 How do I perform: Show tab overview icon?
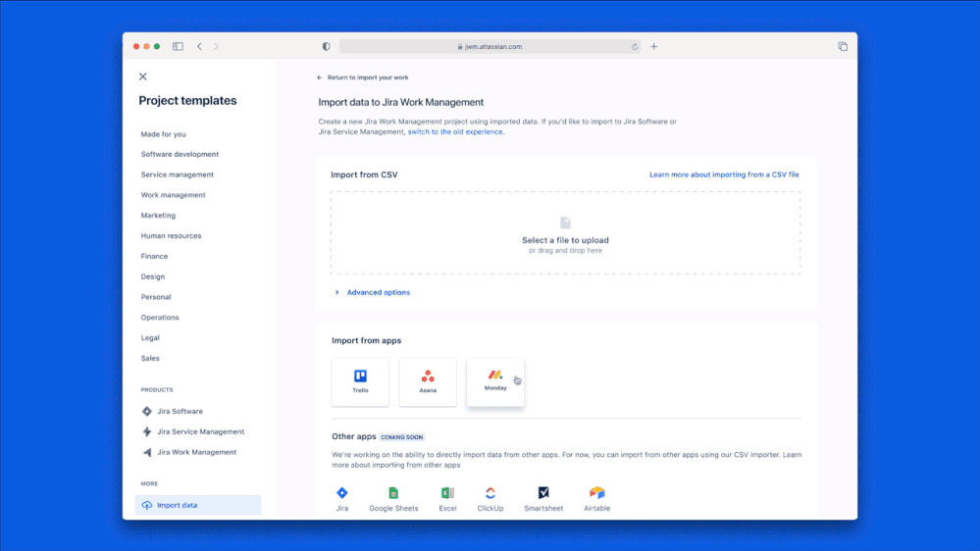coord(843,46)
